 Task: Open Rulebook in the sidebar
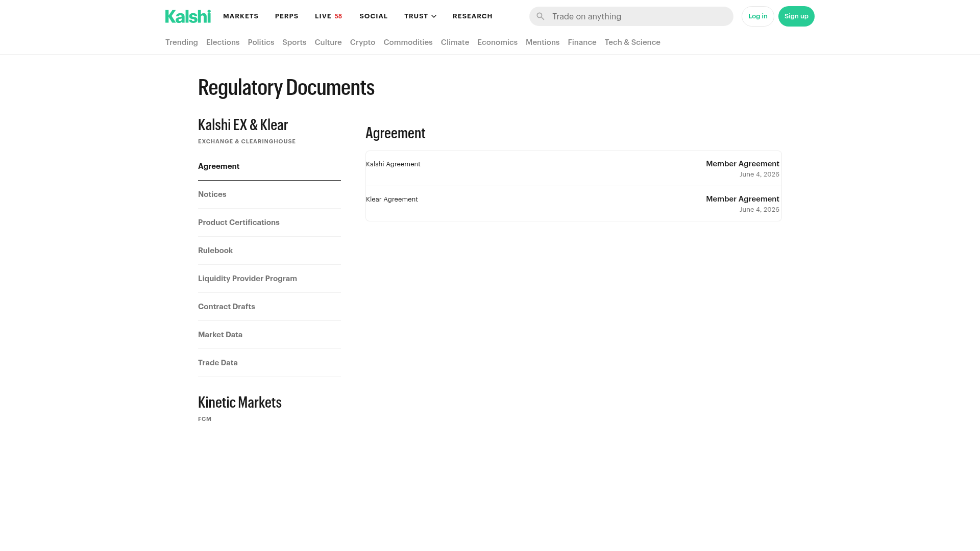pos(269,251)
